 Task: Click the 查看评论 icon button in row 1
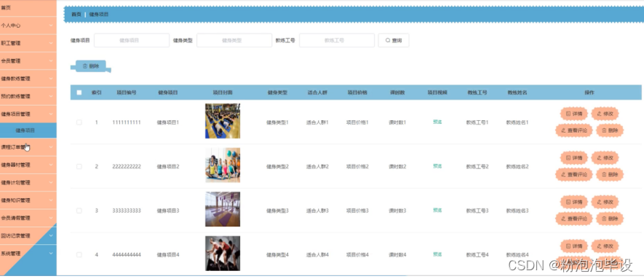coord(563,130)
